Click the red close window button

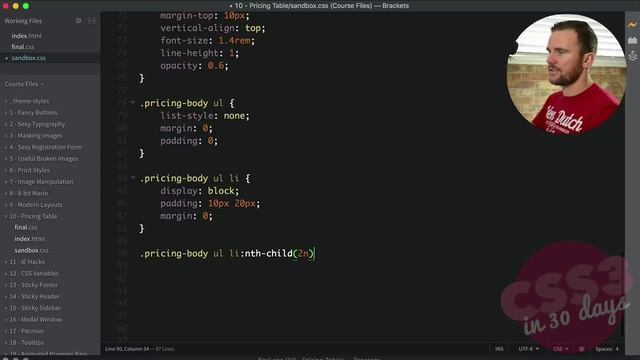[x=6, y=6]
